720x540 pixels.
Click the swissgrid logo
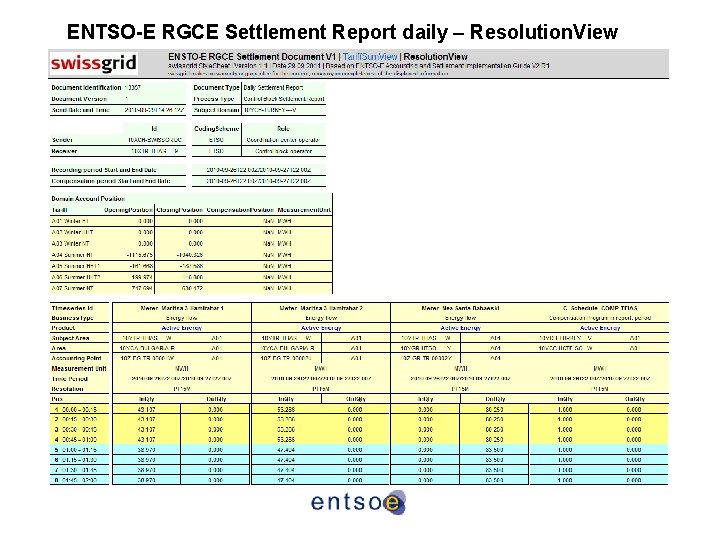[94, 63]
